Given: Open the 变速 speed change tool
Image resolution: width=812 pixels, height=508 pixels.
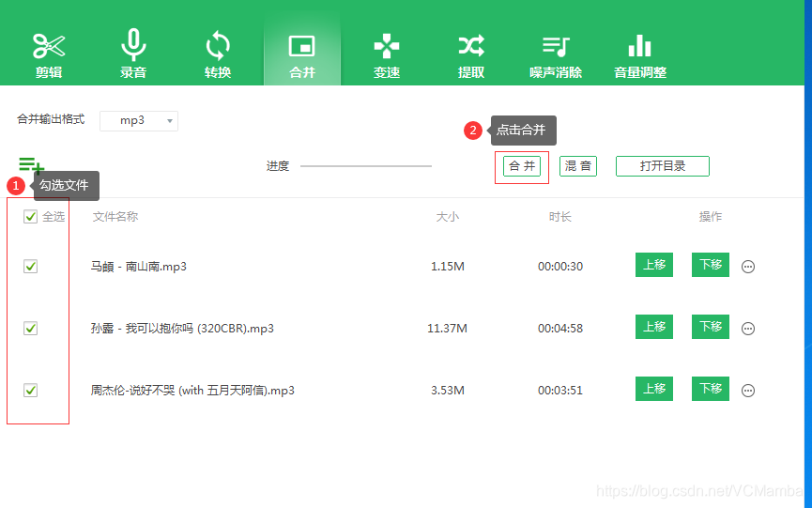Looking at the screenshot, I should coord(387,56).
